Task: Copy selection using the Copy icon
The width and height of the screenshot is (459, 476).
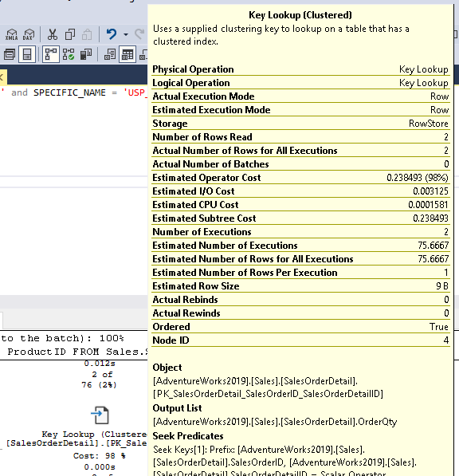Action: click(x=70, y=34)
